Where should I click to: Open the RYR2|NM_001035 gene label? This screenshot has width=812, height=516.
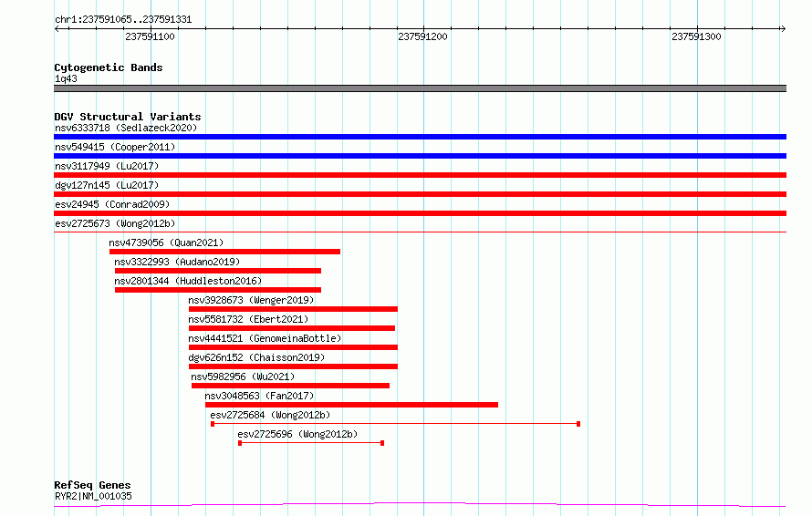(x=93, y=496)
